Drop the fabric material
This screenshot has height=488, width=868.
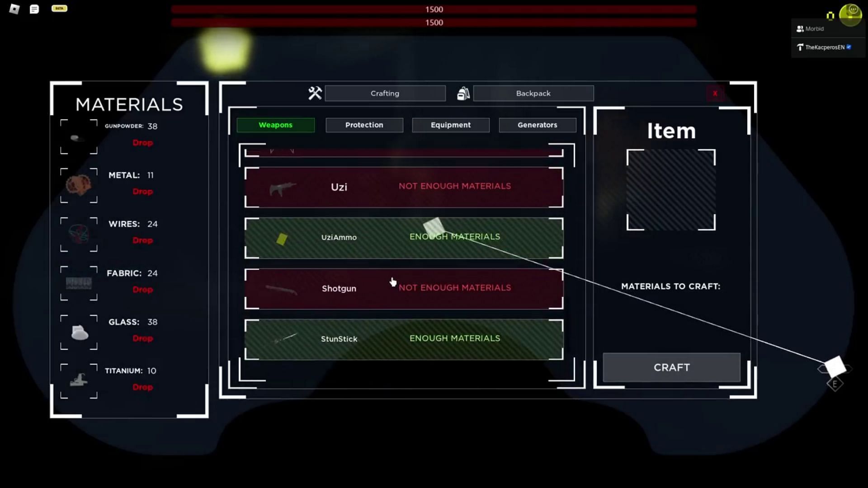point(142,289)
